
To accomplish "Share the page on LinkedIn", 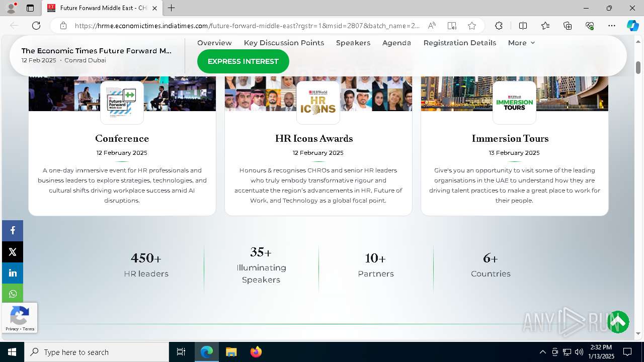I will [13, 273].
